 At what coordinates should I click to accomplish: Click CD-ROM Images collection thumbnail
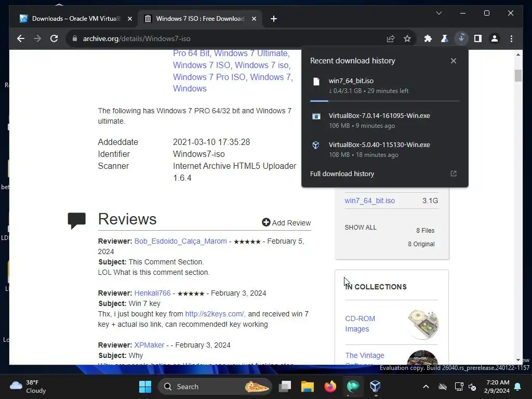(x=423, y=324)
